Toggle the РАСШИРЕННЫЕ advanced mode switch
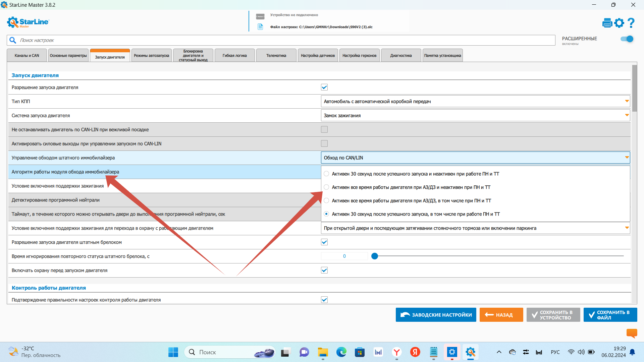Screen dimensions: 644x362 point(627,39)
